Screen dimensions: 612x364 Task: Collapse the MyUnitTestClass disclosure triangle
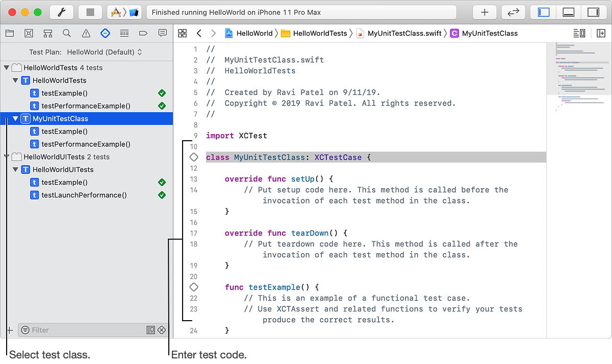16,118
